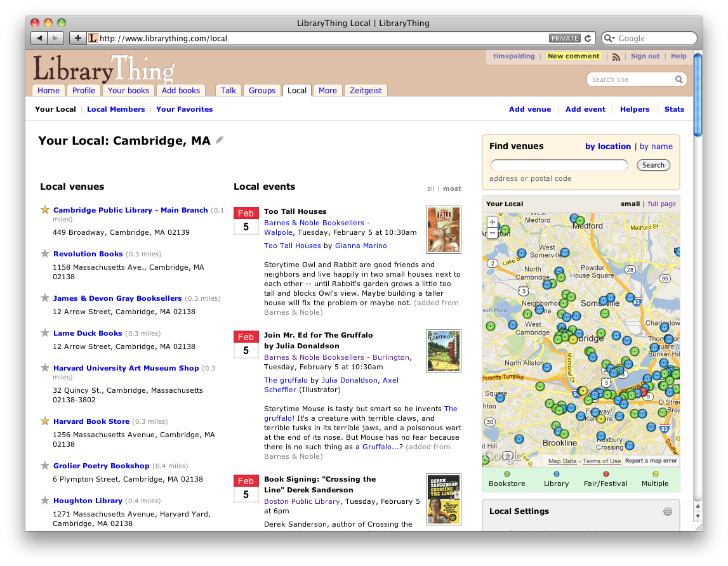Open the Local Settings gear icon
Image resolution: width=728 pixels, height=566 pixels.
(x=668, y=511)
